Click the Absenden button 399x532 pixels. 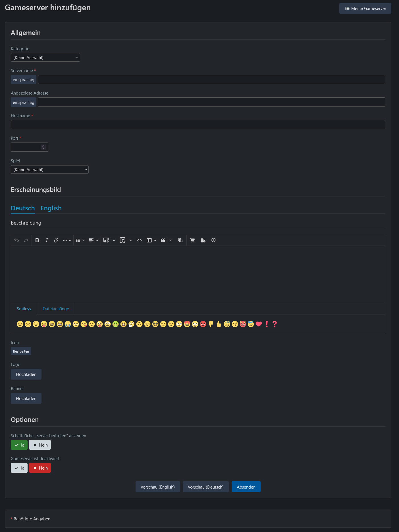(246, 487)
